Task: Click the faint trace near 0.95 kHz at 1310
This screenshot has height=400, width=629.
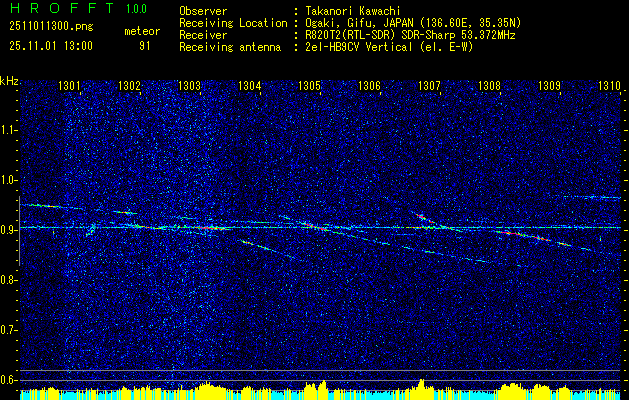Action: point(592,197)
